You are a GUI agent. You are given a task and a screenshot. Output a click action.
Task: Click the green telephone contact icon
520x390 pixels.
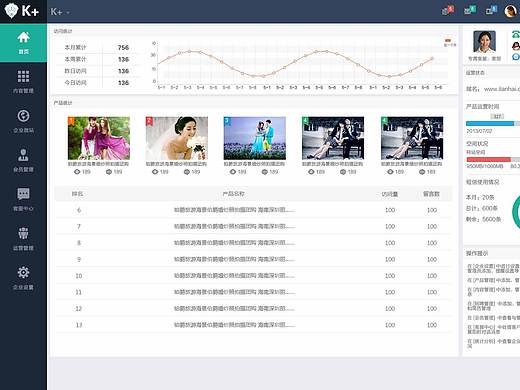tap(516, 34)
